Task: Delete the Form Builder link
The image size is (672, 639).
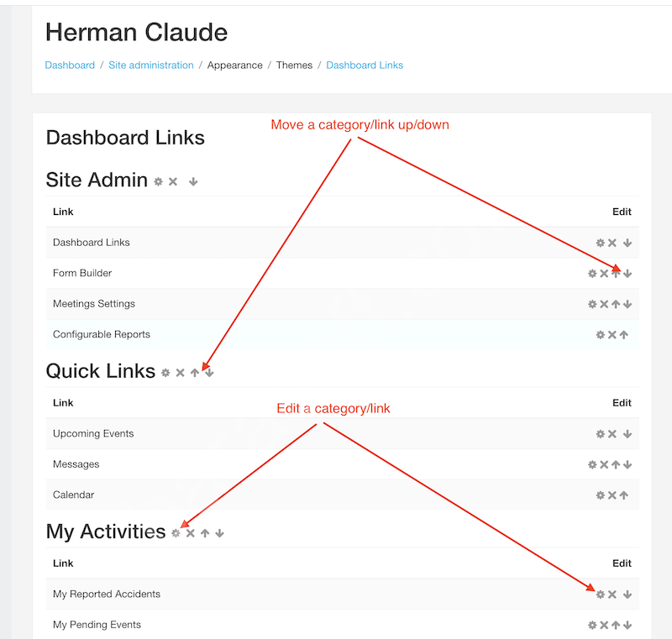Action: pyautogui.click(x=604, y=273)
